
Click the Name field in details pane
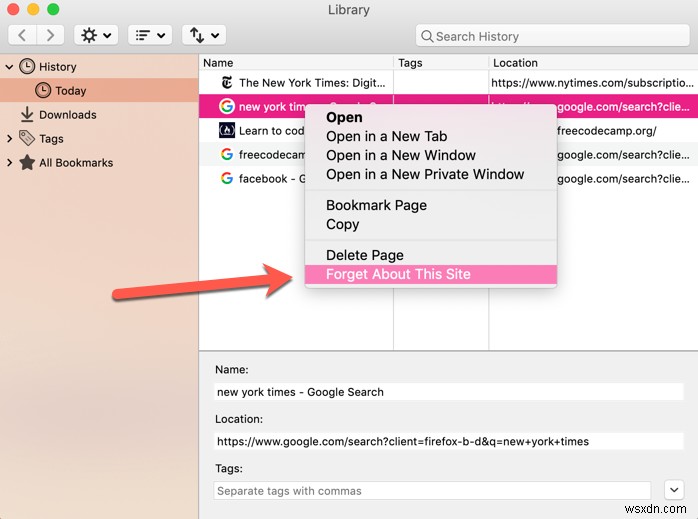coord(449,392)
